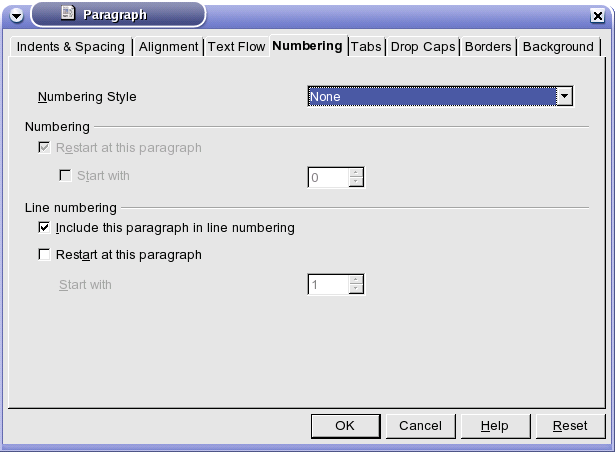The image size is (615, 452).
Task: Open the Numbering Style dropdown arrow
Action: coord(564,96)
